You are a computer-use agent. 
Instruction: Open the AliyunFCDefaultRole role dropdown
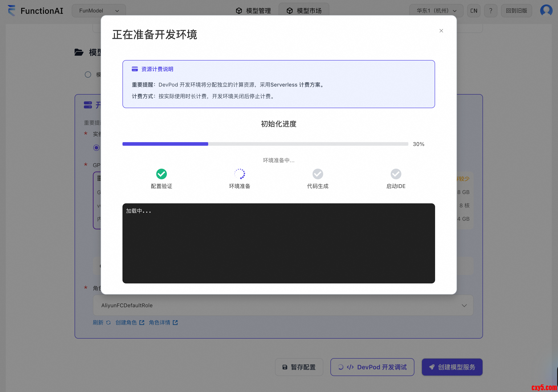point(283,305)
